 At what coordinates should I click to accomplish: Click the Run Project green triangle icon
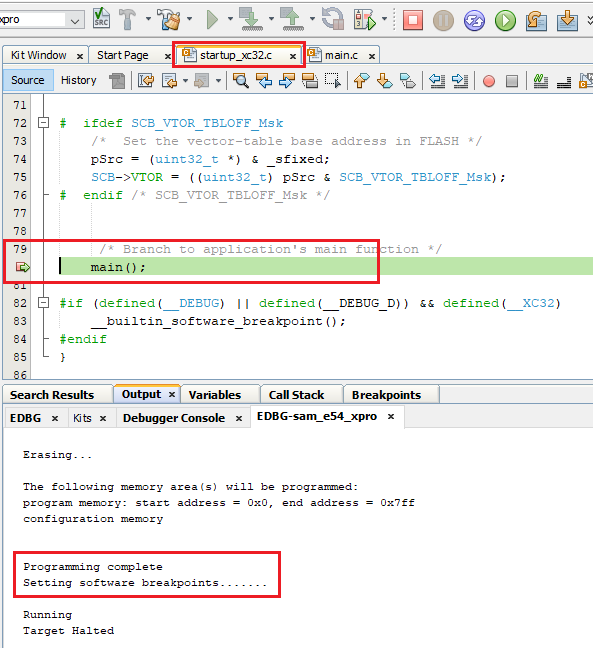pyautogui.click(x=212, y=19)
